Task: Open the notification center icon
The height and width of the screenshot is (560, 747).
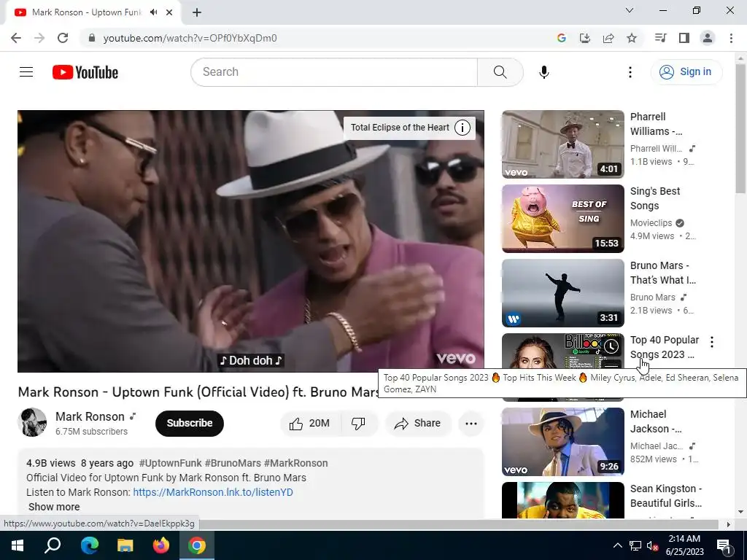Action: 724,545
